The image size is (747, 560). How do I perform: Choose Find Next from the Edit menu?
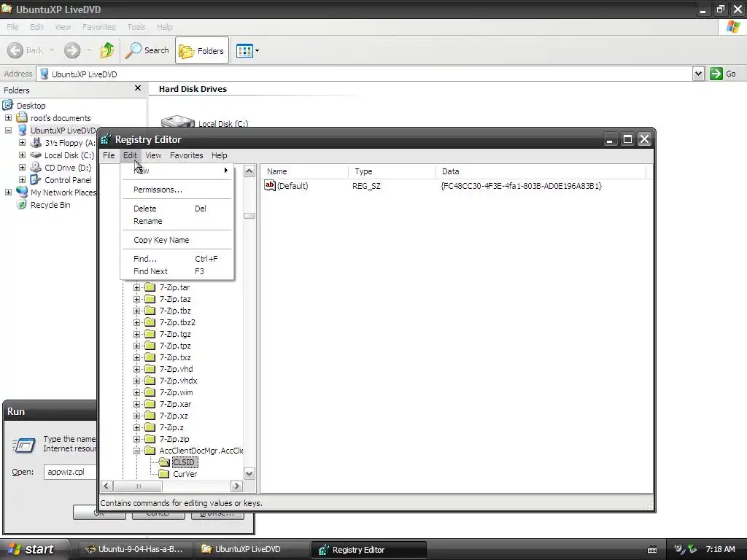point(177,271)
